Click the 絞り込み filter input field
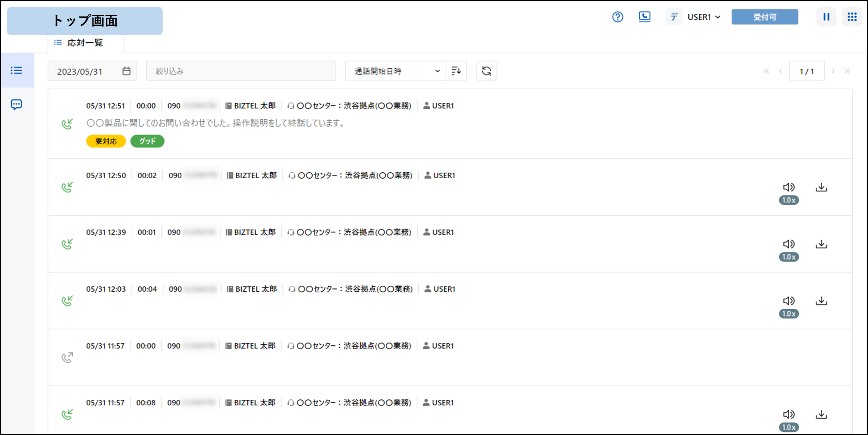Screen dimensions: 868x435 241,71
